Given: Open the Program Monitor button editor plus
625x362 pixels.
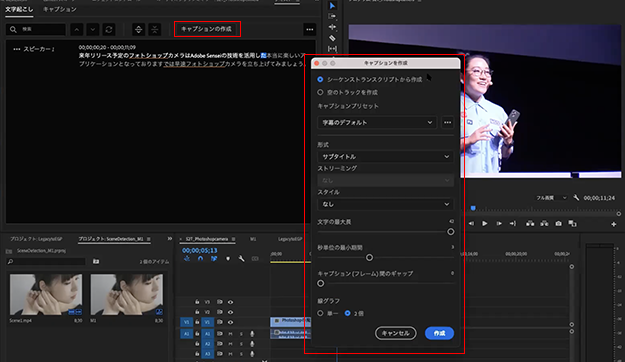Looking at the screenshot, I should 614,224.
